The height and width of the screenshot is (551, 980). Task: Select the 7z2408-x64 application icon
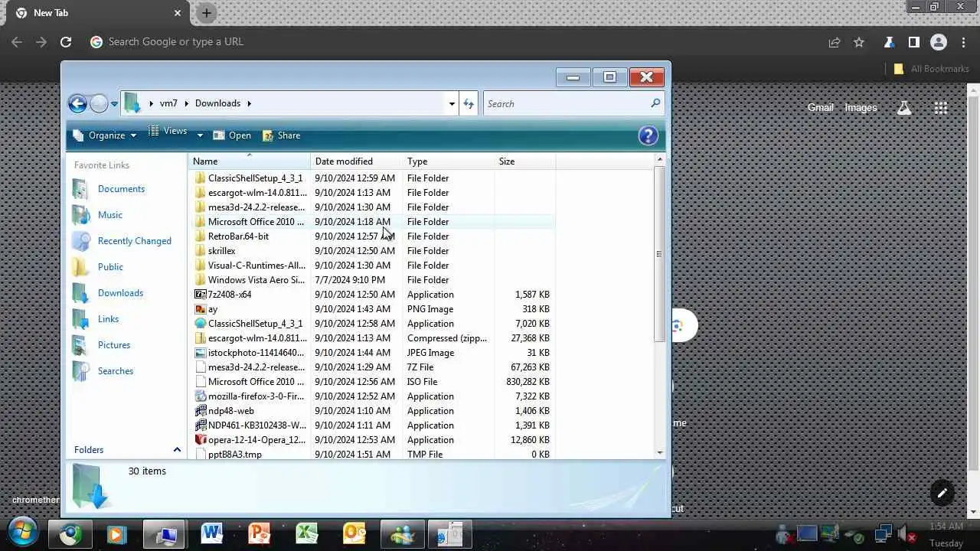[x=201, y=295]
